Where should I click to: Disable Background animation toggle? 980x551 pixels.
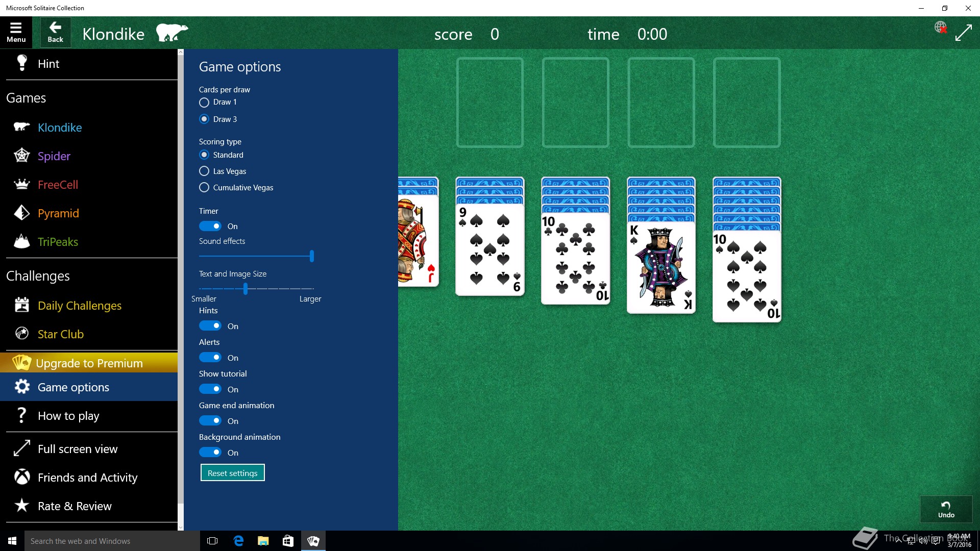[210, 452]
